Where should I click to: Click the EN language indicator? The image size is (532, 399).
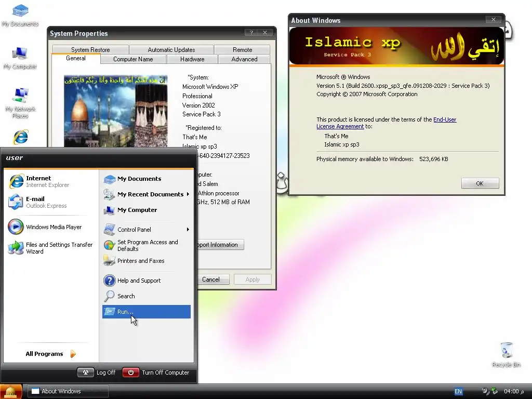pos(458,391)
